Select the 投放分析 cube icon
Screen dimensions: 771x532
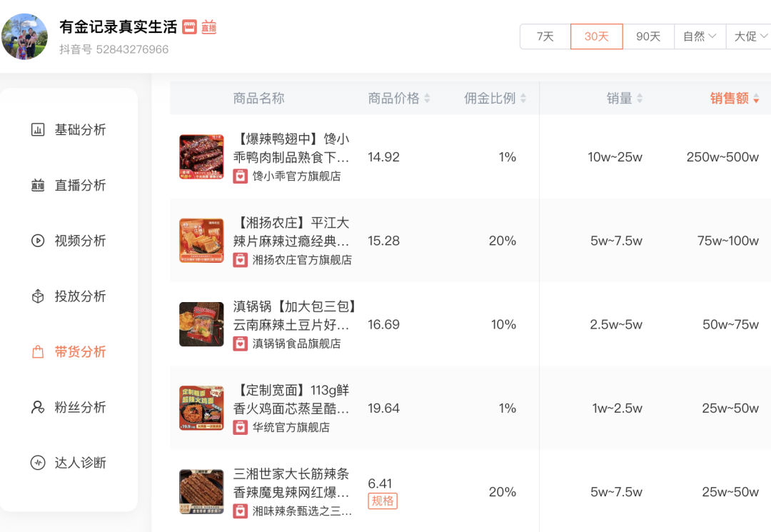pos(38,296)
